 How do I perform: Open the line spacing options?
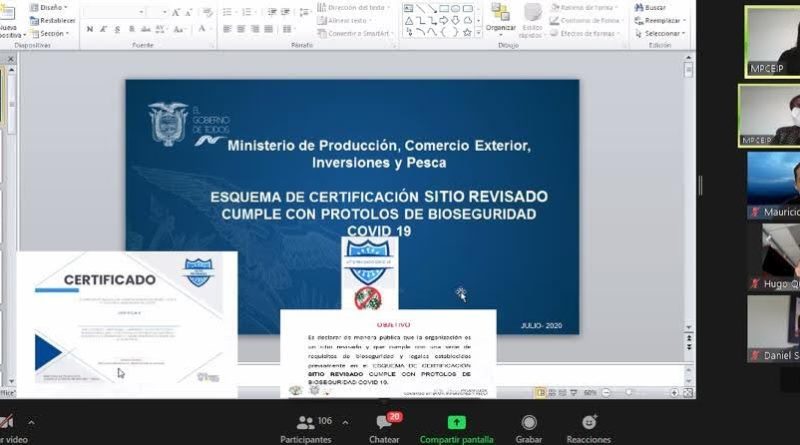[x=305, y=12]
